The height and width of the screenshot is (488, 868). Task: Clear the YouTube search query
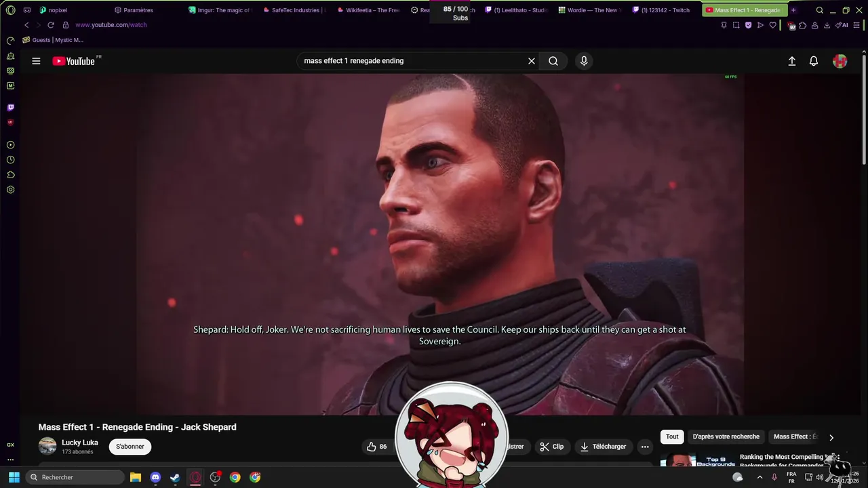tap(532, 61)
